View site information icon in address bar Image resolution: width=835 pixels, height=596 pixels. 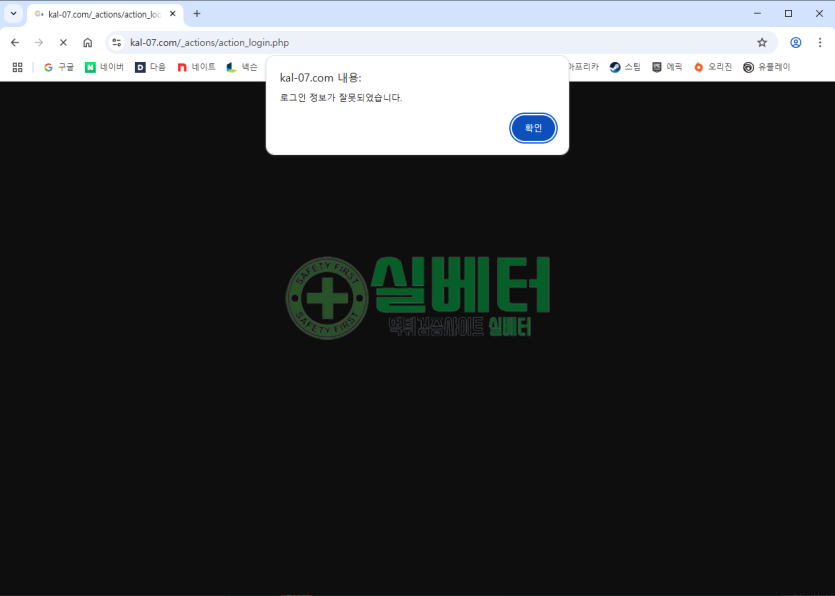coord(117,43)
